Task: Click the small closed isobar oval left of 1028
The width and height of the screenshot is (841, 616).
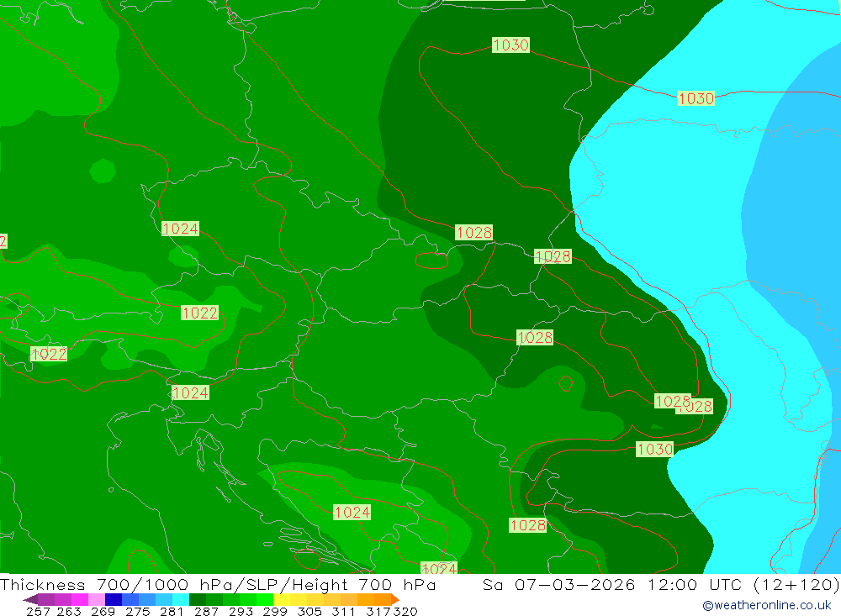Action: tap(431, 261)
